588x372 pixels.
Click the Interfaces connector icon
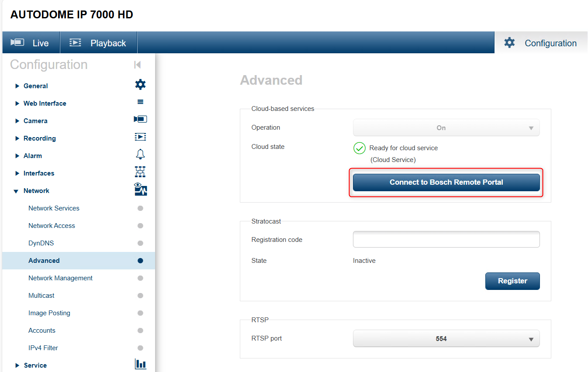[140, 172]
